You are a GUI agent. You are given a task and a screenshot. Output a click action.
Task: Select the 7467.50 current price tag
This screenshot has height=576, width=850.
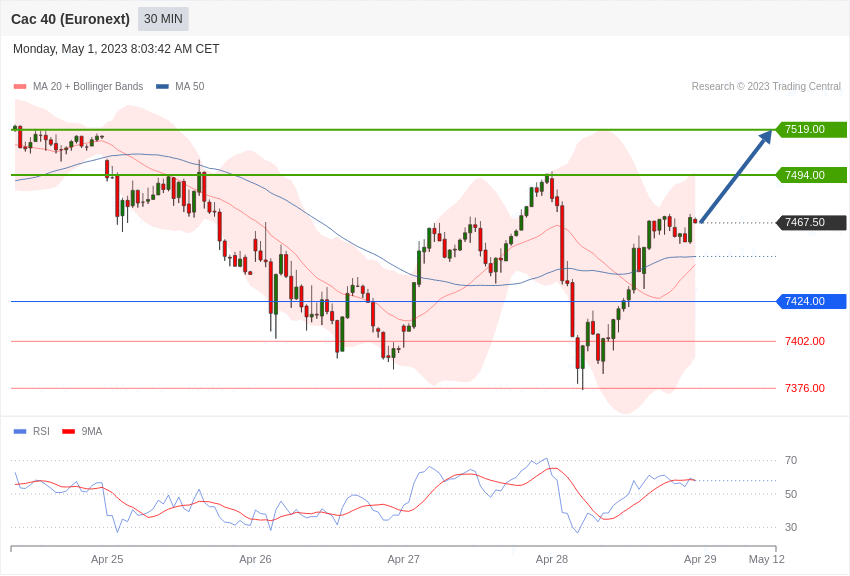[812, 222]
